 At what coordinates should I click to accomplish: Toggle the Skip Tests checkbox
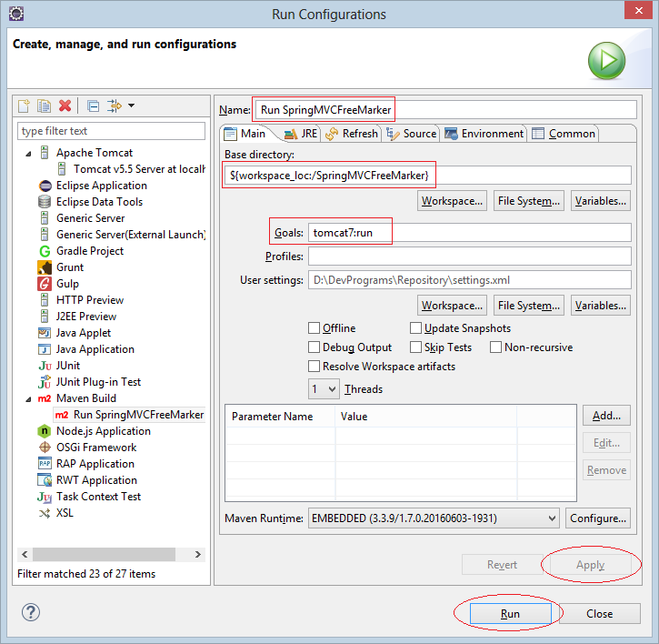pos(415,347)
